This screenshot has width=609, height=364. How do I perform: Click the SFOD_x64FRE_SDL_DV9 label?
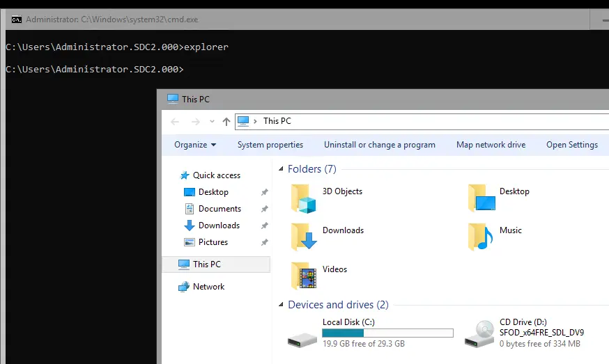[x=541, y=333]
